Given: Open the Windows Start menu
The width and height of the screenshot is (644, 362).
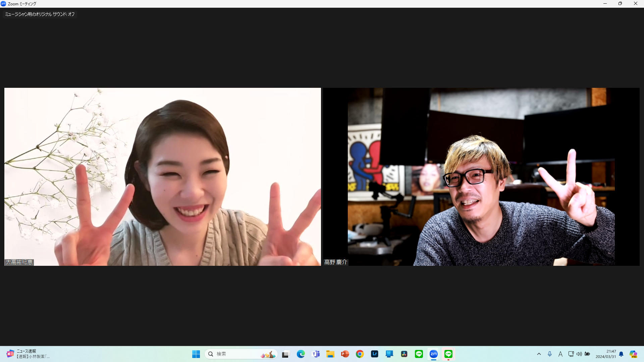Looking at the screenshot, I should pos(196,354).
